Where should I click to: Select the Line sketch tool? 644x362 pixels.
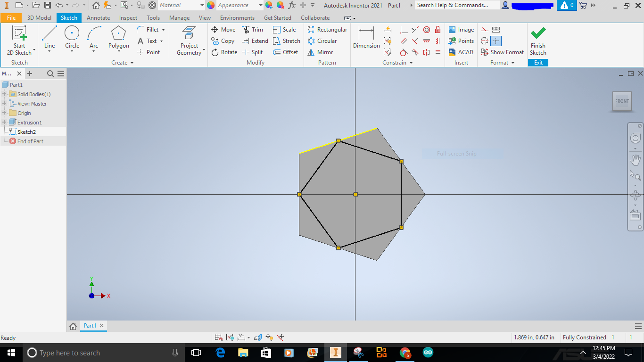tap(50, 38)
